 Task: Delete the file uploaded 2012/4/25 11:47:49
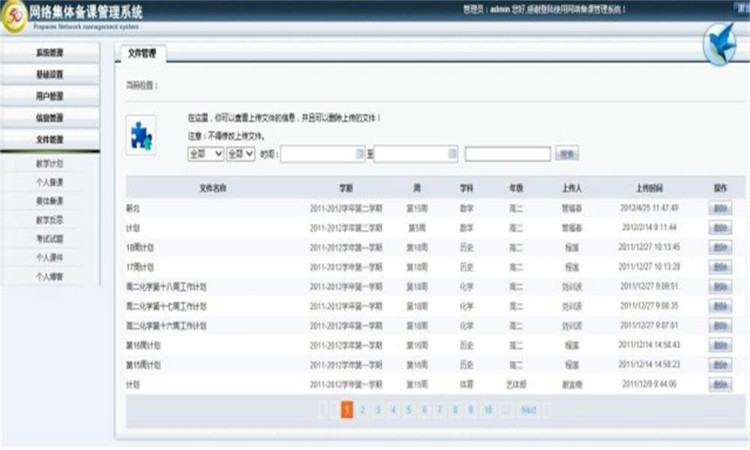pos(720,209)
